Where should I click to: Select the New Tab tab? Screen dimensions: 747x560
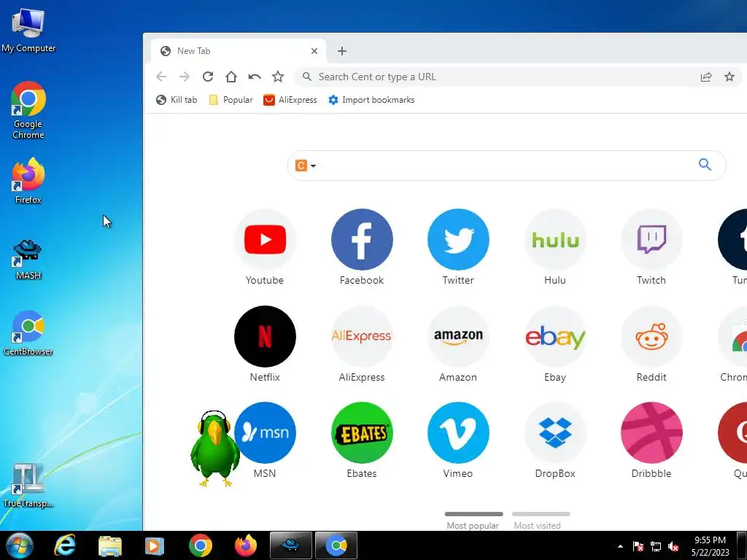click(239, 51)
